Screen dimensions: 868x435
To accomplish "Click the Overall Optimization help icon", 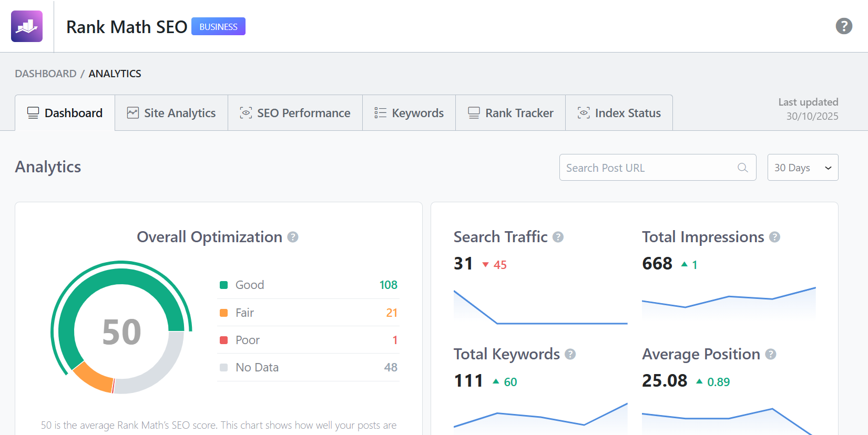I will [x=293, y=237].
